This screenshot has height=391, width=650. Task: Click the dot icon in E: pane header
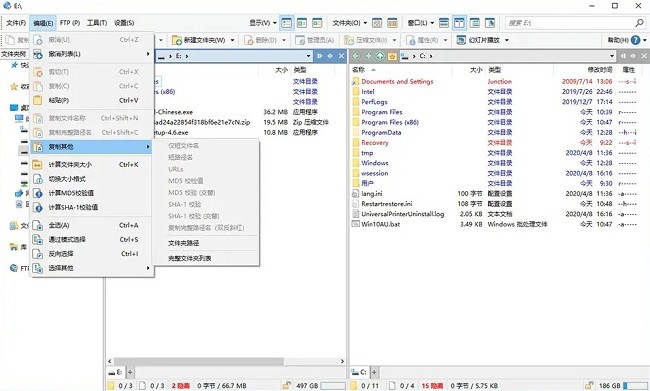[x=330, y=56]
